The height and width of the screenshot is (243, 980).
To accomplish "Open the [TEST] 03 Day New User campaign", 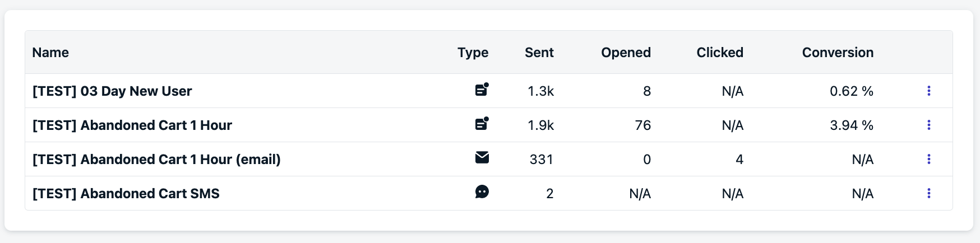I will 112,91.
